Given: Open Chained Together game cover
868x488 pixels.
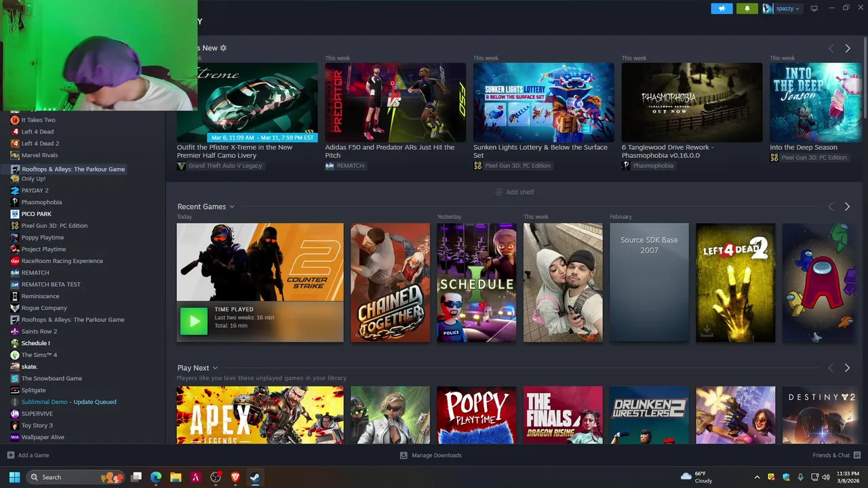Looking at the screenshot, I should click(x=390, y=283).
